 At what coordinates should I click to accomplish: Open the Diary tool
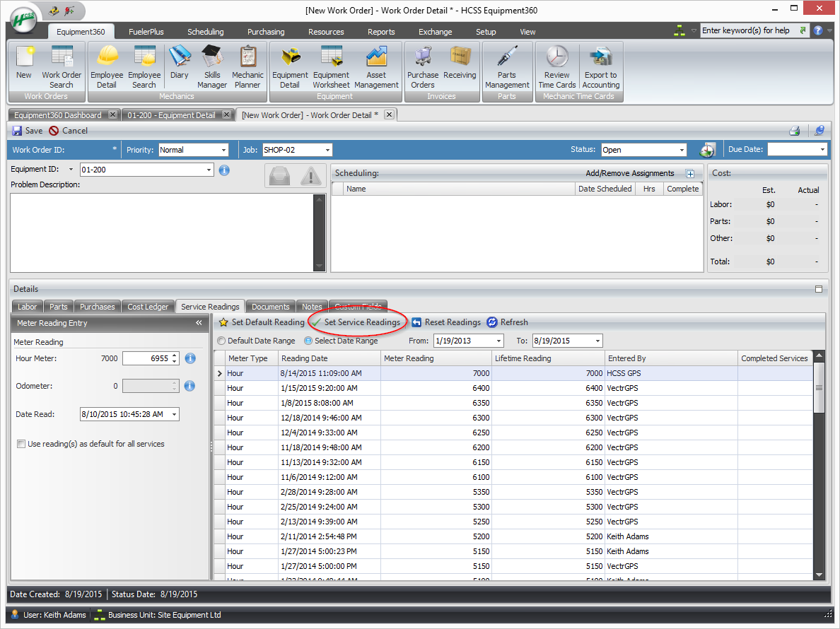[x=180, y=63]
